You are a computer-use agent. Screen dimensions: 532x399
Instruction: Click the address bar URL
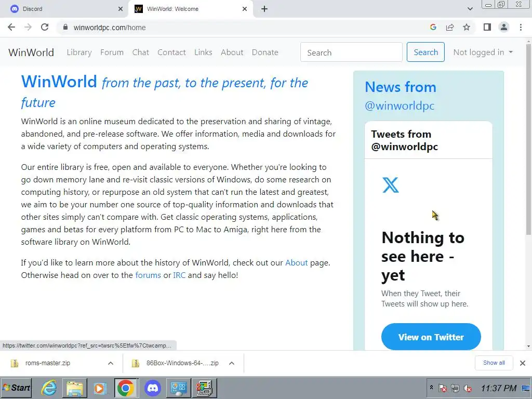pyautogui.click(x=110, y=28)
